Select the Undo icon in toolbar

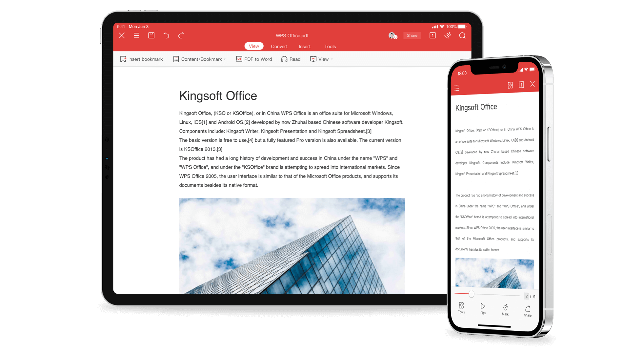pos(167,35)
